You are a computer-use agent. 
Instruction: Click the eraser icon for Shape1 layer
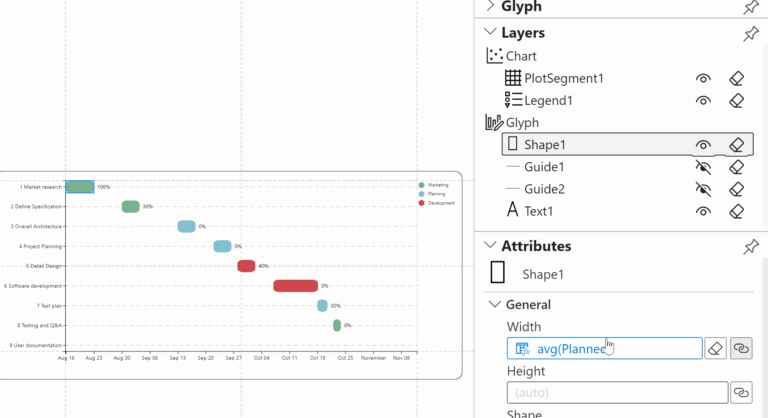coord(736,145)
